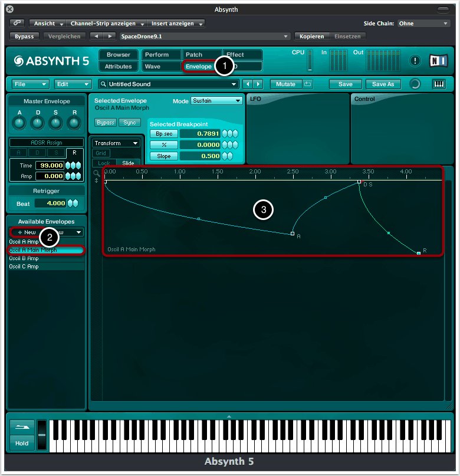Image resolution: width=460 pixels, height=476 pixels.
Task: Go to next sound arrow
Action: pyautogui.click(x=258, y=84)
